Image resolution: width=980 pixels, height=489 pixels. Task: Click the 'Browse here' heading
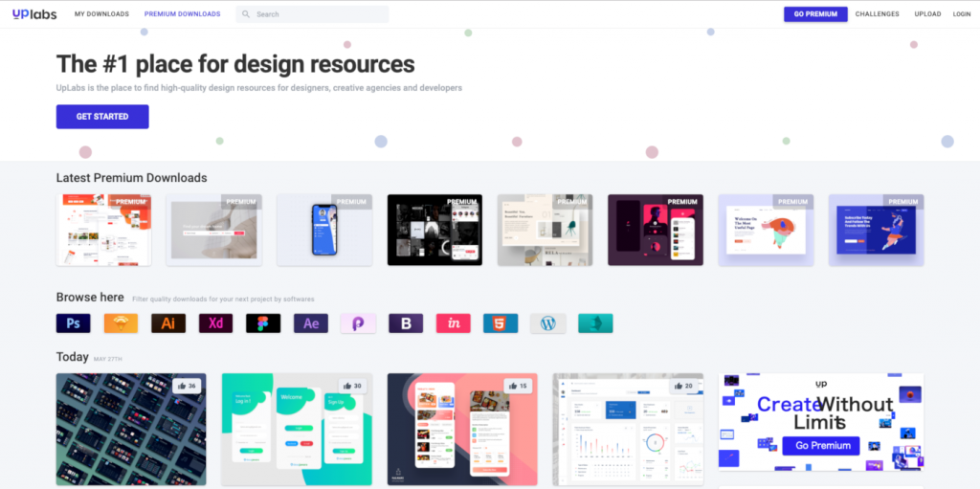point(90,297)
